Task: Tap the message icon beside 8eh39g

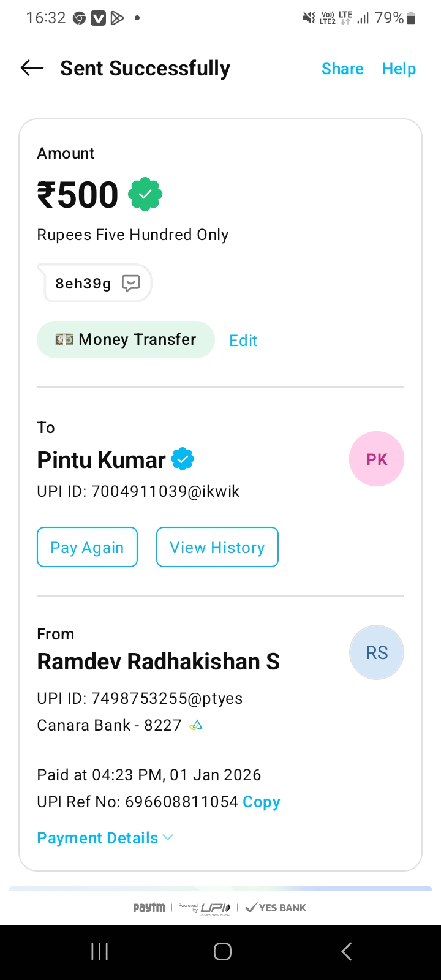Action: click(130, 283)
